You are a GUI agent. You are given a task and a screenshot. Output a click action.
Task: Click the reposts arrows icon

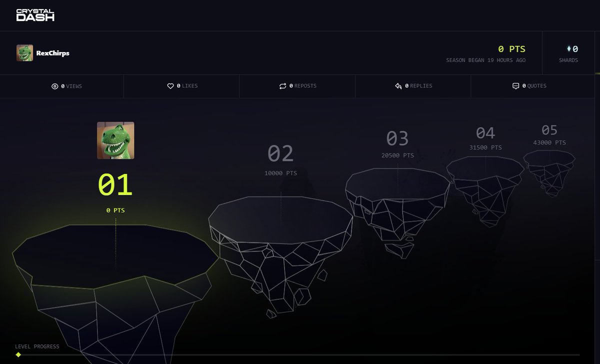(282, 85)
